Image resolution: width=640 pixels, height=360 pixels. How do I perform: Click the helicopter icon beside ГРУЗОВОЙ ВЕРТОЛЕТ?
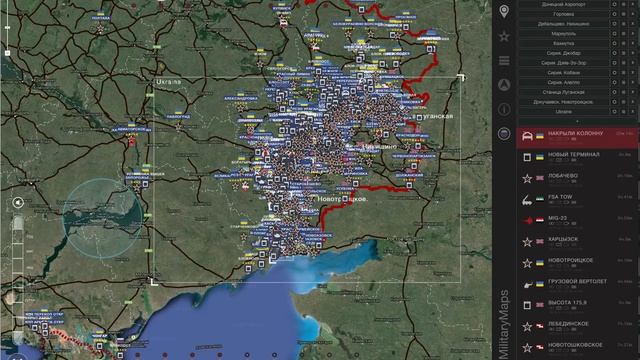coord(527,284)
